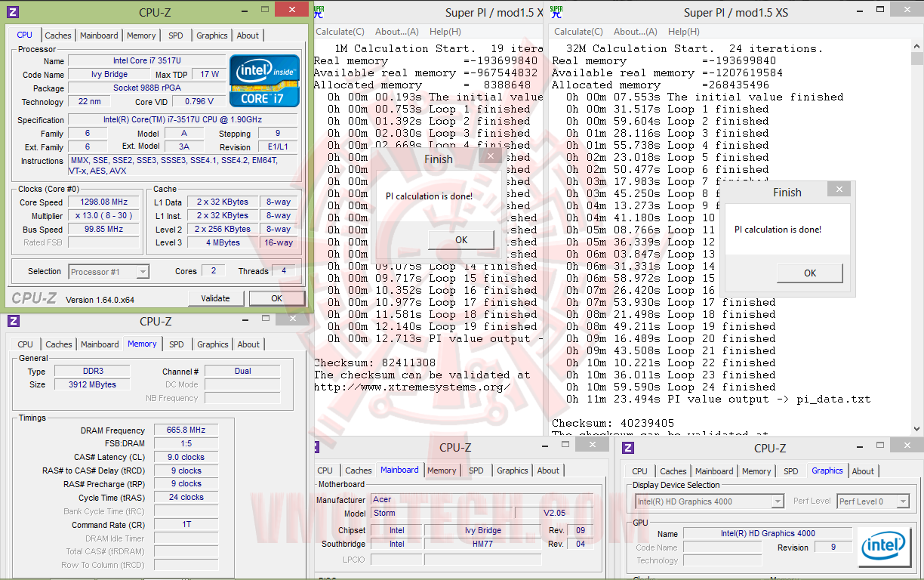This screenshot has width=924, height=580.
Task: Click the Intel Core i7 logo badge
Action: [264, 81]
